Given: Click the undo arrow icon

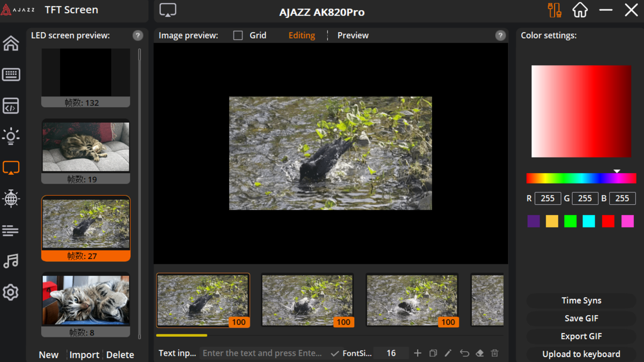Looking at the screenshot, I should (x=464, y=353).
